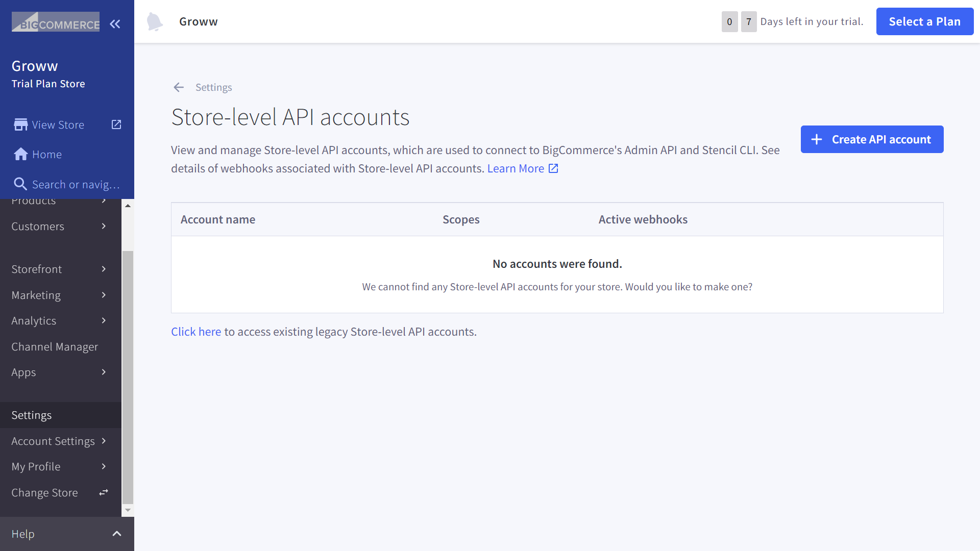Click the search magnifier icon
This screenshot has width=980, height=551.
coord(20,184)
